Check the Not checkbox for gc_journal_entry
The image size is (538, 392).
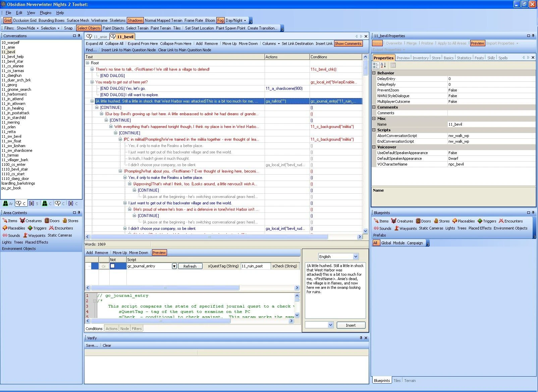[x=113, y=266]
